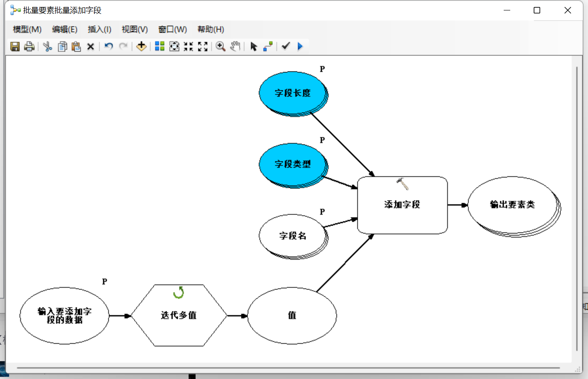Select the 添加字段 tool rectangle
The height and width of the screenshot is (379, 588).
(402, 205)
